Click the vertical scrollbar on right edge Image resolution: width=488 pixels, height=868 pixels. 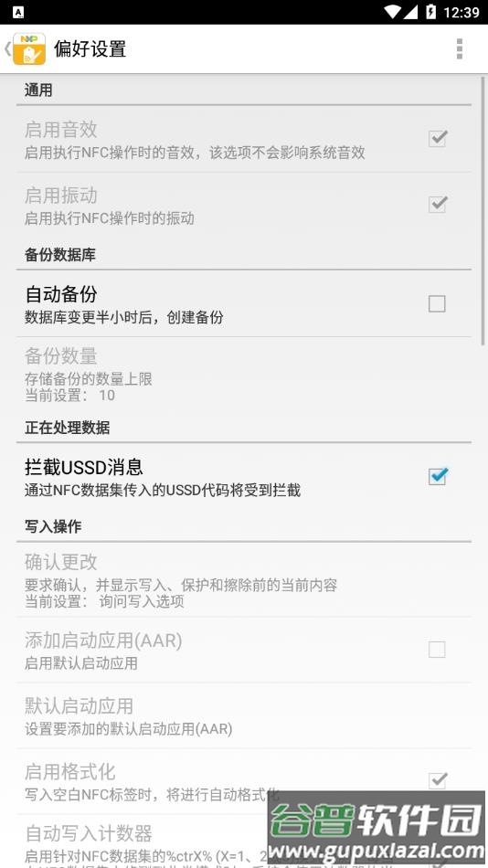point(483,210)
